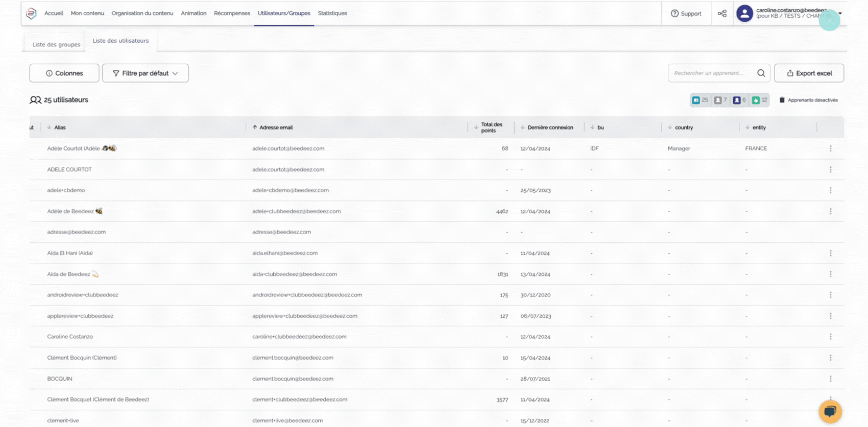Click the organization hierarchy icon

[x=722, y=14]
